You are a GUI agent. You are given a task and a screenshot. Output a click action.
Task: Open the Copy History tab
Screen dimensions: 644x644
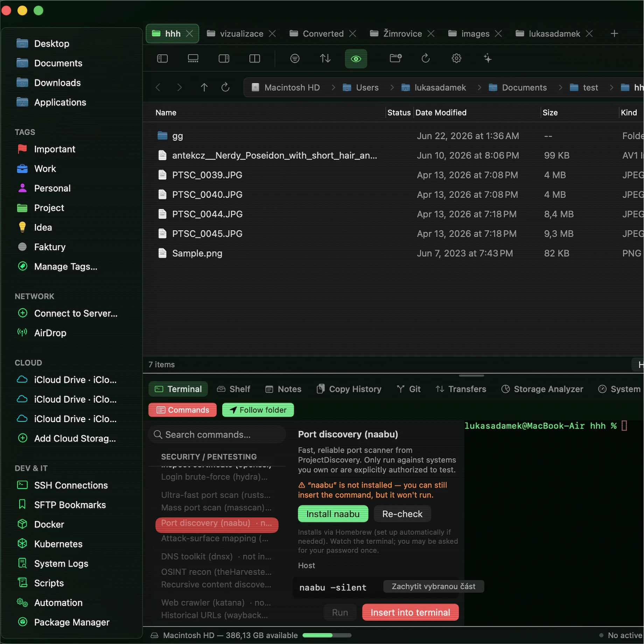pos(349,389)
